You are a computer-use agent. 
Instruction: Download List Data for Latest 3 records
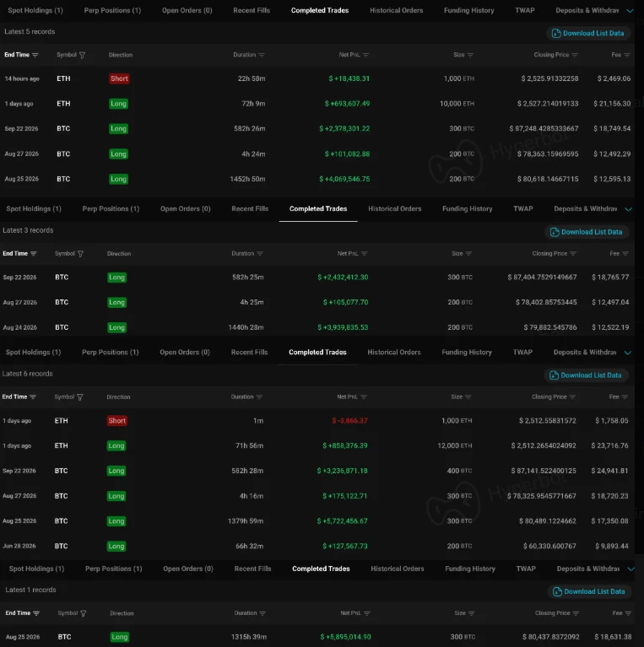pos(587,232)
